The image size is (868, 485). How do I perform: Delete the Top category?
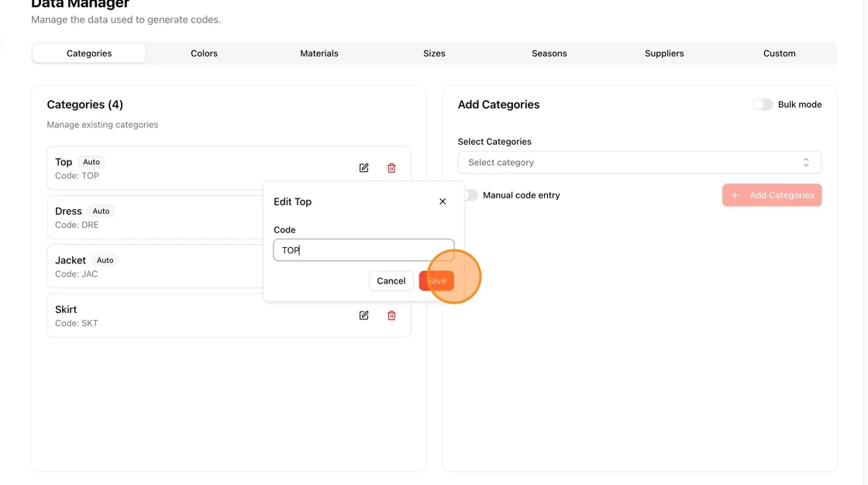(x=391, y=168)
